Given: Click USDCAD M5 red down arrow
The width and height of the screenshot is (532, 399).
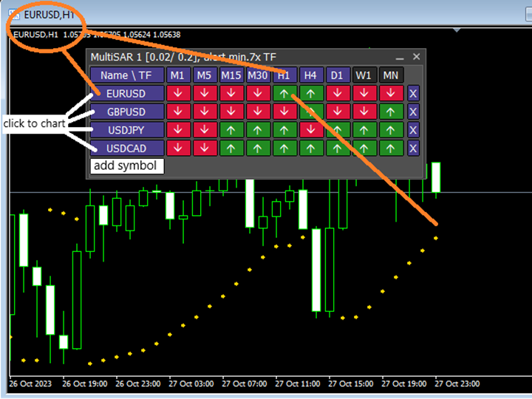Looking at the screenshot, I should [205, 148].
